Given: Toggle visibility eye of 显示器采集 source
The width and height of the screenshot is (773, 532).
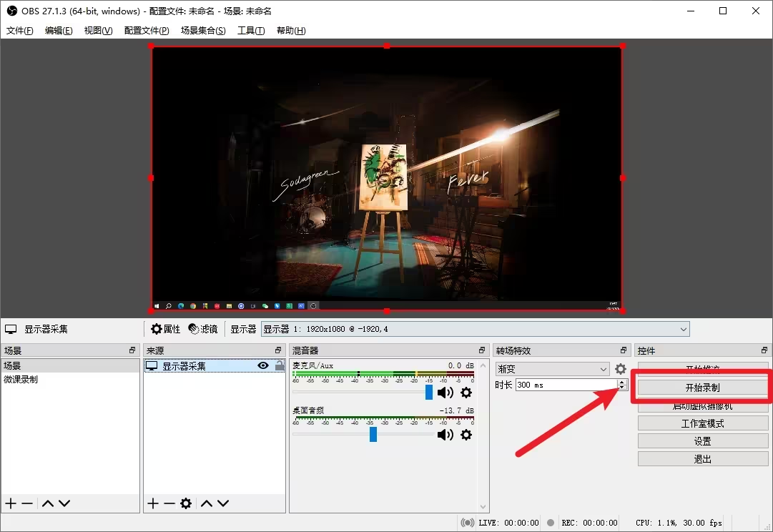Looking at the screenshot, I should coord(263,365).
